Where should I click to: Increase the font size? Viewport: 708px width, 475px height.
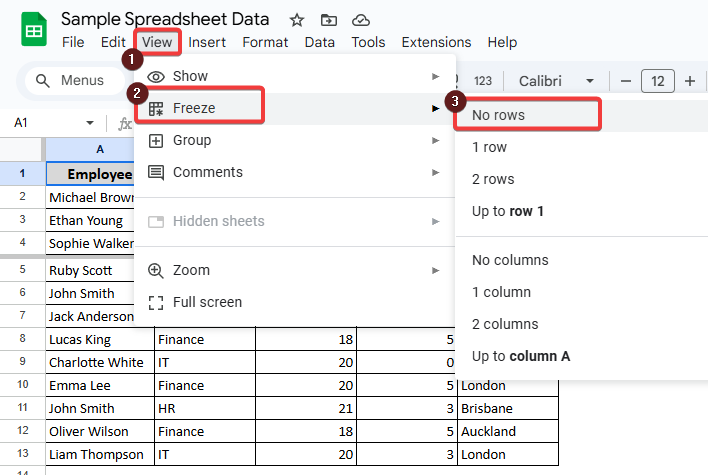[690, 81]
